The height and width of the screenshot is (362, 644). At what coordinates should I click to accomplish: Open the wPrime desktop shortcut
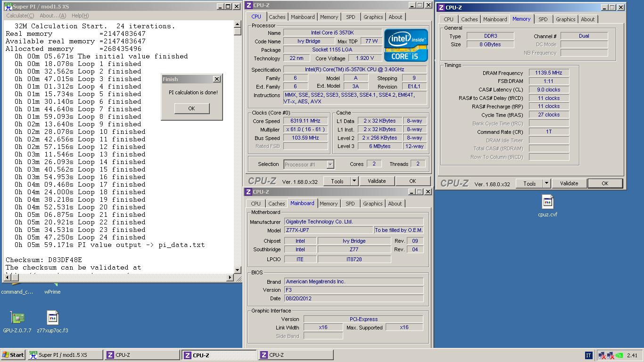pos(52,288)
